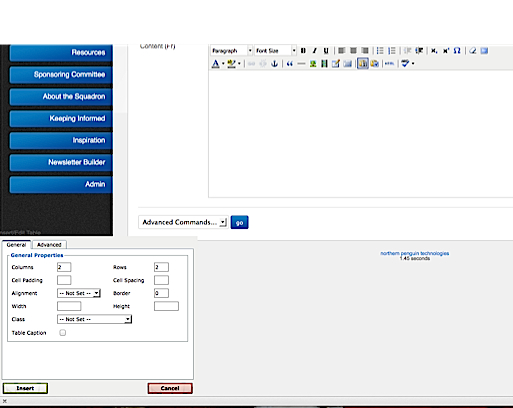Viewport: 513px width, 408px height.
Task: Click the Columns input field
Action: 64,267
